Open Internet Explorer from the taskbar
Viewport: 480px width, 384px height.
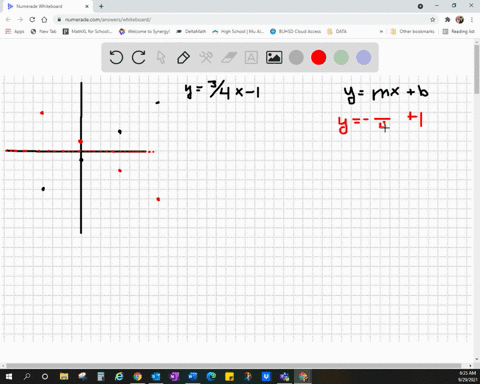119,377
